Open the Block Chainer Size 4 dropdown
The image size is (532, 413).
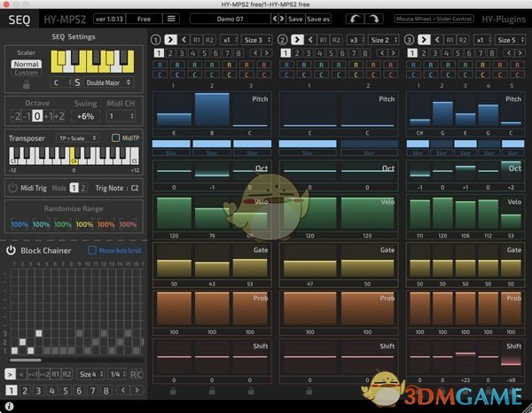coord(90,374)
